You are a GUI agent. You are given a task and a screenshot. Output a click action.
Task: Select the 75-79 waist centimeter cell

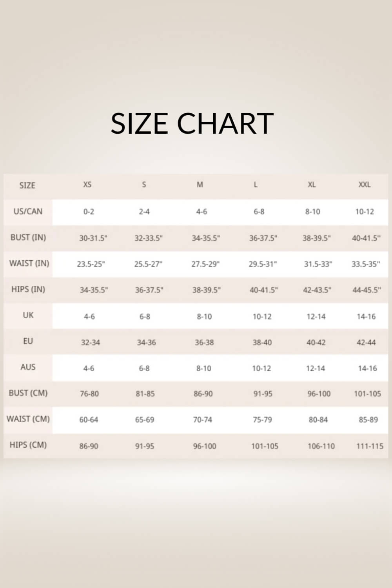262,420
